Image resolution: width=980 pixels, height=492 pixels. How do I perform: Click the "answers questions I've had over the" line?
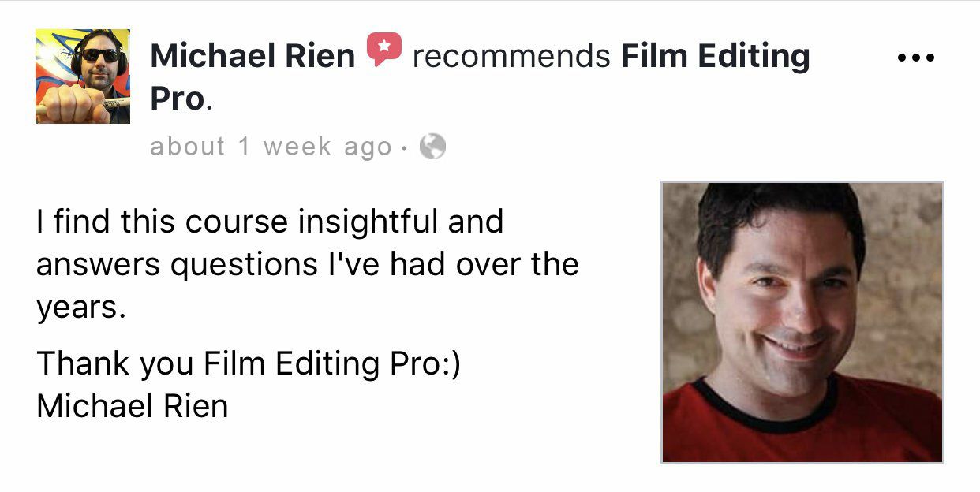(308, 264)
